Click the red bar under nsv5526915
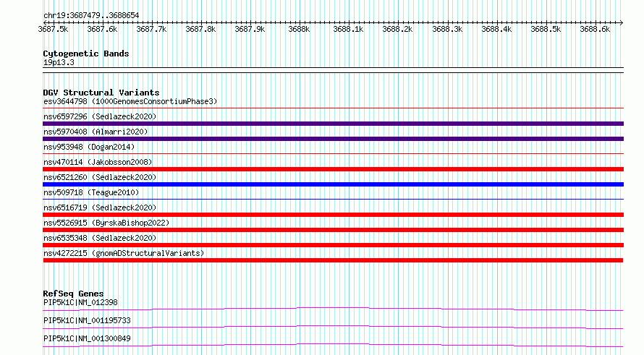The width and height of the screenshot is (644, 355). [x=333, y=230]
